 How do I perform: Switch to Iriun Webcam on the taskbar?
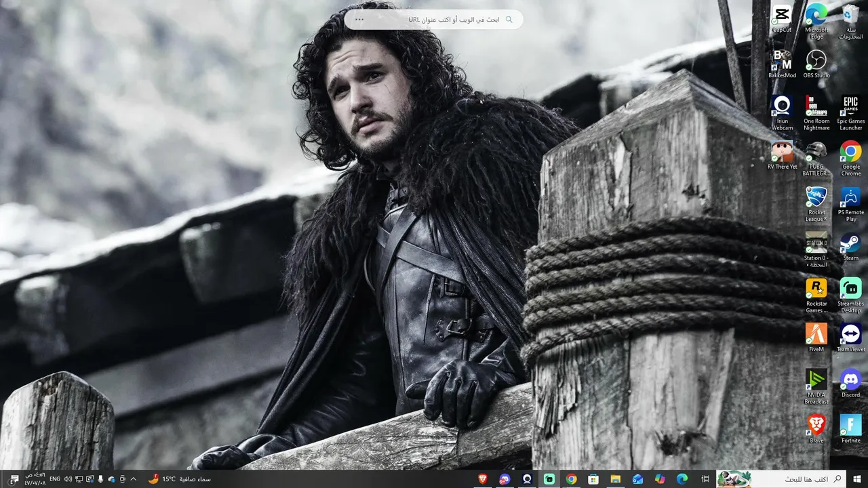pyautogui.click(x=527, y=479)
